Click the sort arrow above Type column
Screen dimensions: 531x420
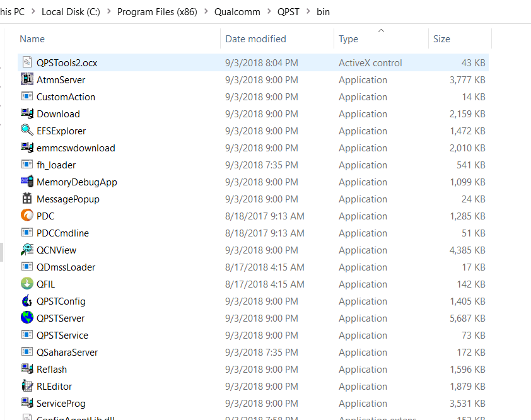(380, 29)
